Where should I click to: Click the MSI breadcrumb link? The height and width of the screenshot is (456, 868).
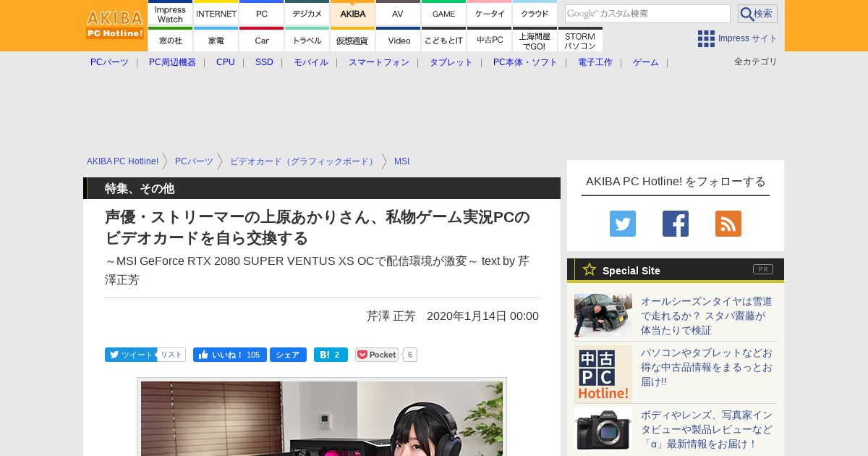coord(401,161)
